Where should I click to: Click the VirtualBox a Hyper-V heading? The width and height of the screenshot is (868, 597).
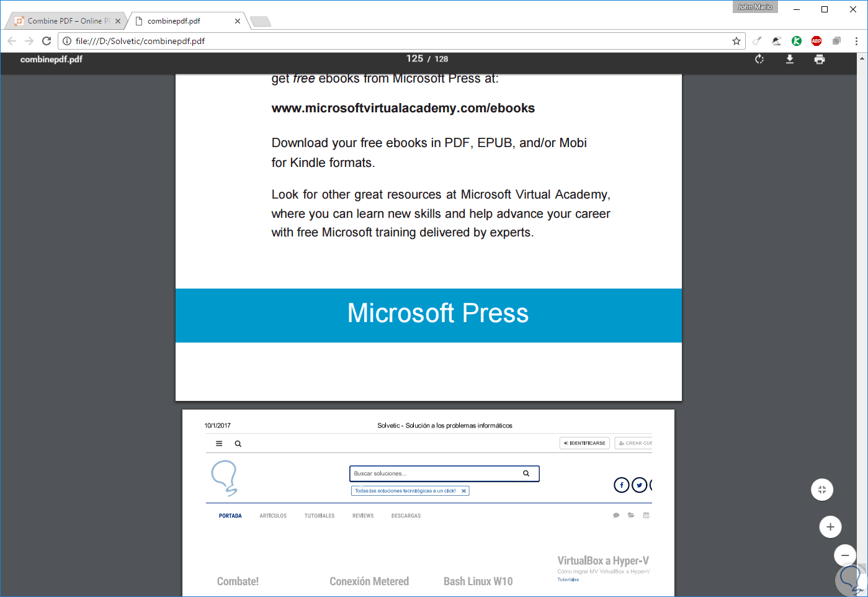(603, 561)
